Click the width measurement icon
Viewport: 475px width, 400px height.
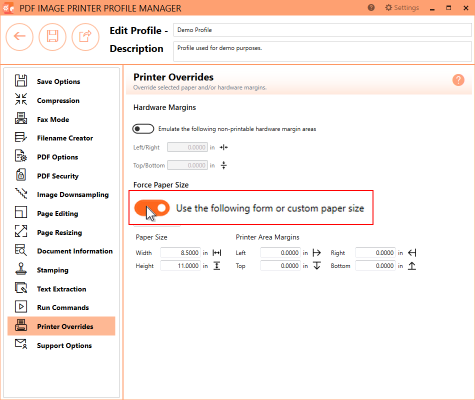tap(217, 253)
